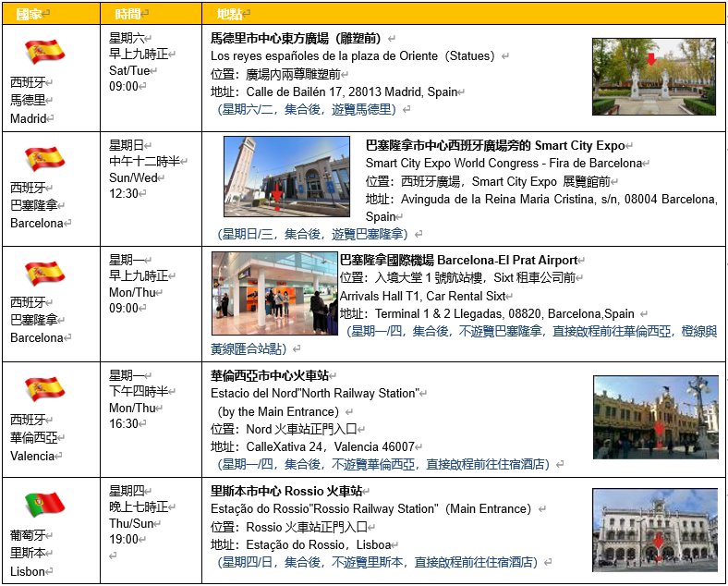Click 'Estação do Rossio"Rossio Railway Station"'
The height and width of the screenshot is (586, 728).
tap(324, 509)
